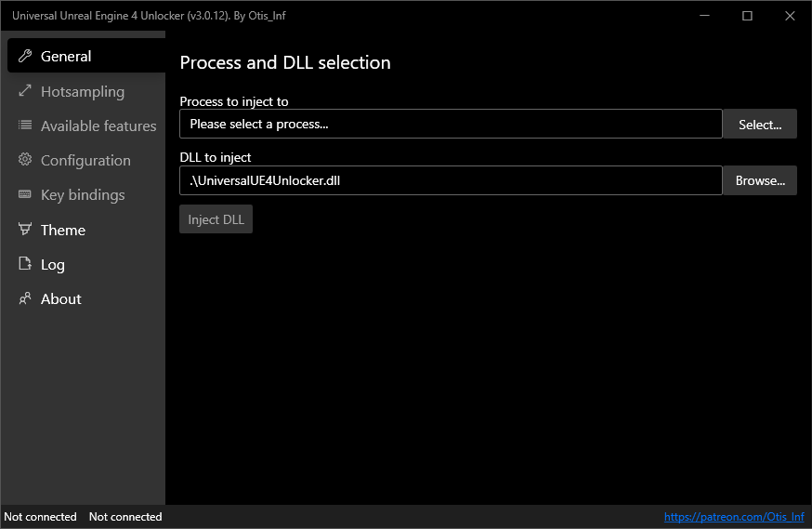Viewport: 812px width, 529px height.
Task: Close the Unreal Engine Unlocker window
Action: point(790,16)
